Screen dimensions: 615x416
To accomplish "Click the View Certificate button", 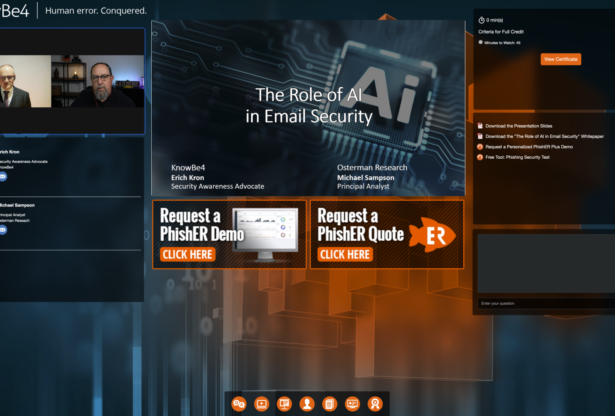I will [561, 59].
